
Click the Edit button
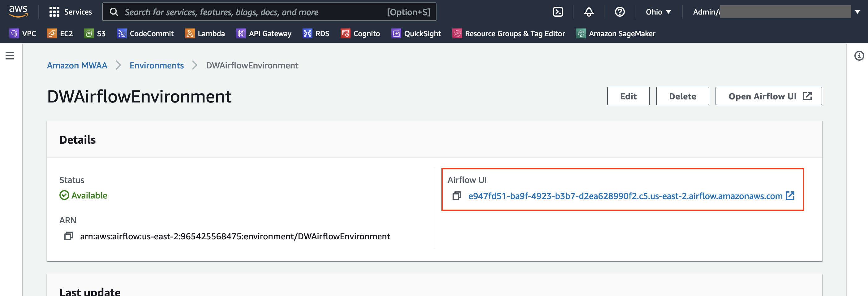pyautogui.click(x=629, y=96)
